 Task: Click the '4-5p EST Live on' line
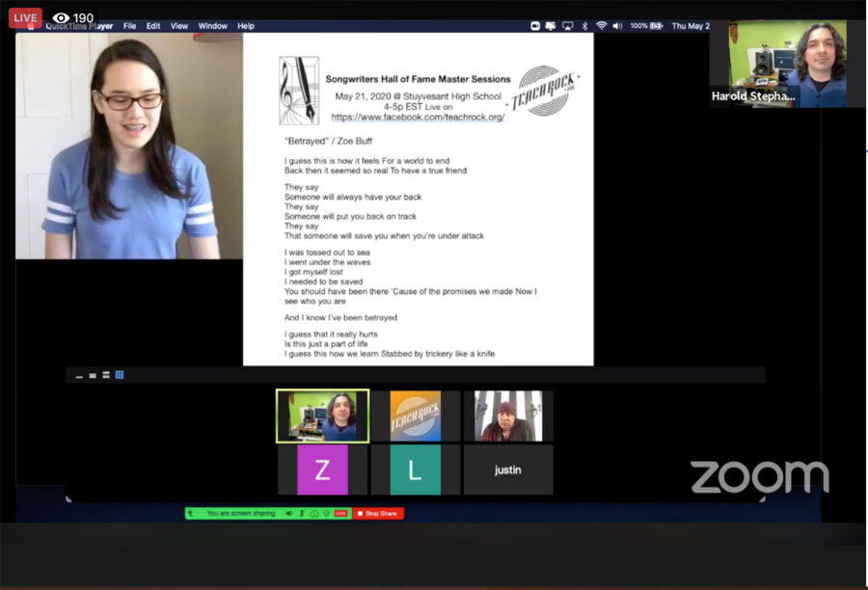coord(418,107)
